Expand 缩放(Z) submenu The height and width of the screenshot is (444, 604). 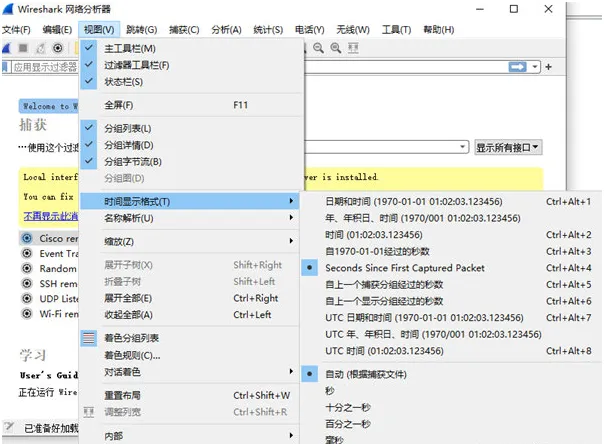[190, 241]
